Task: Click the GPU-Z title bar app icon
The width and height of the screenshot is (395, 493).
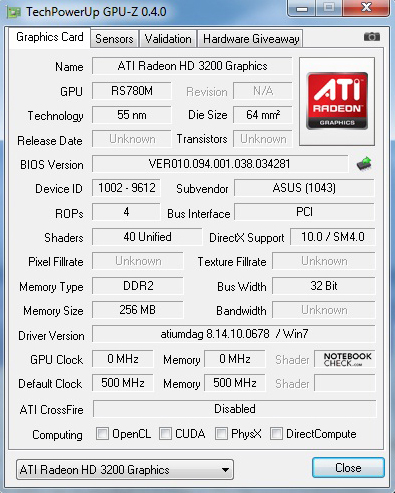Action: (14, 12)
